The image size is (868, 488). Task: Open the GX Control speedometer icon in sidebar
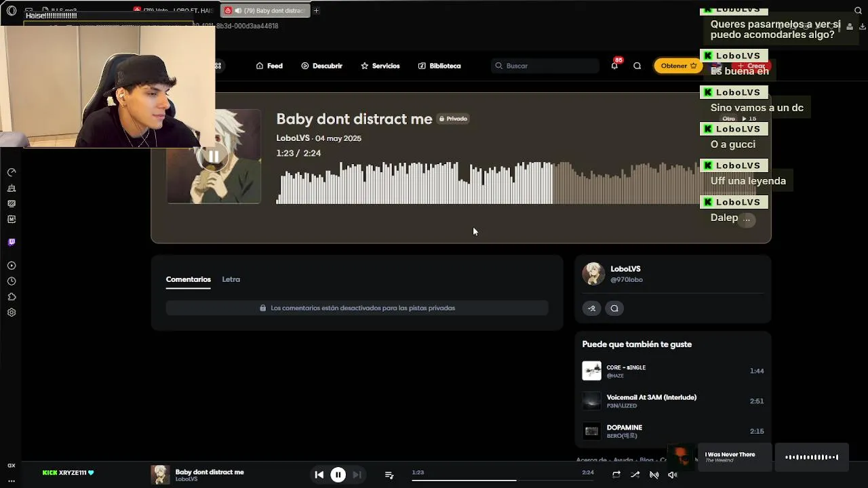pyautogui.click(x=12, y=172)
